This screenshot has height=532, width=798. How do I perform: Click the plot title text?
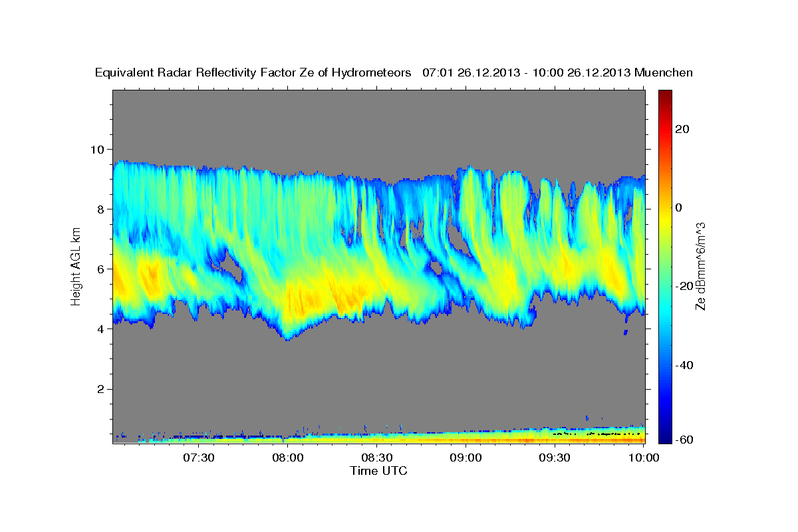coord(394,73)
